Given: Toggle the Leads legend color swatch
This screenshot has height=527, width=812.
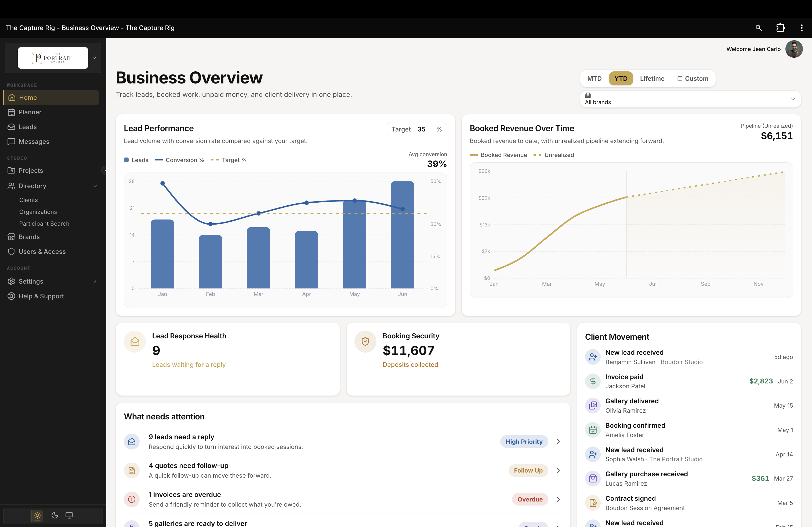Looking at the screenshot, I should click(126, 160).
